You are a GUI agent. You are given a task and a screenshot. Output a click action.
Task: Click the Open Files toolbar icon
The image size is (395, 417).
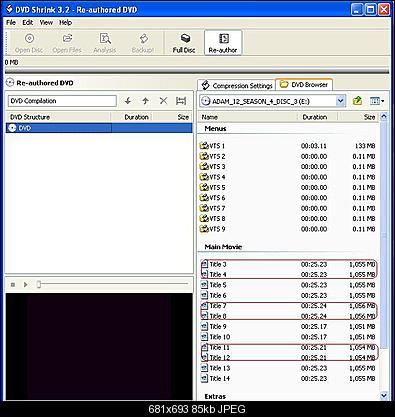[67, 43]
